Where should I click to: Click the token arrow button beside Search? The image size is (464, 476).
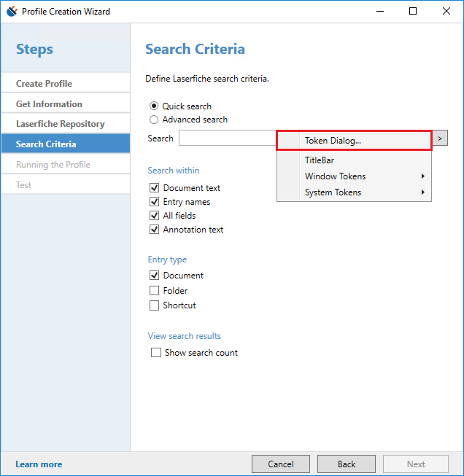[x=440, y=138]
